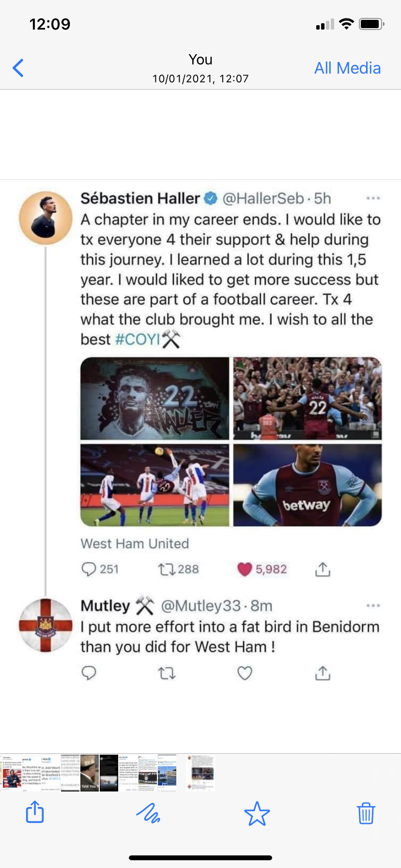The height and width of the screenshot is (868, 401).
Task: Toggle the red heart with 5,982 likes
Action: click(x=245, y=569)
